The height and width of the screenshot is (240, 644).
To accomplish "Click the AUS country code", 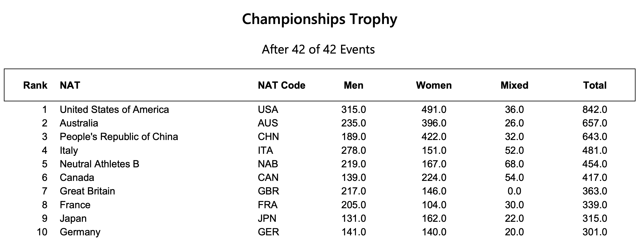I will 268,123.
